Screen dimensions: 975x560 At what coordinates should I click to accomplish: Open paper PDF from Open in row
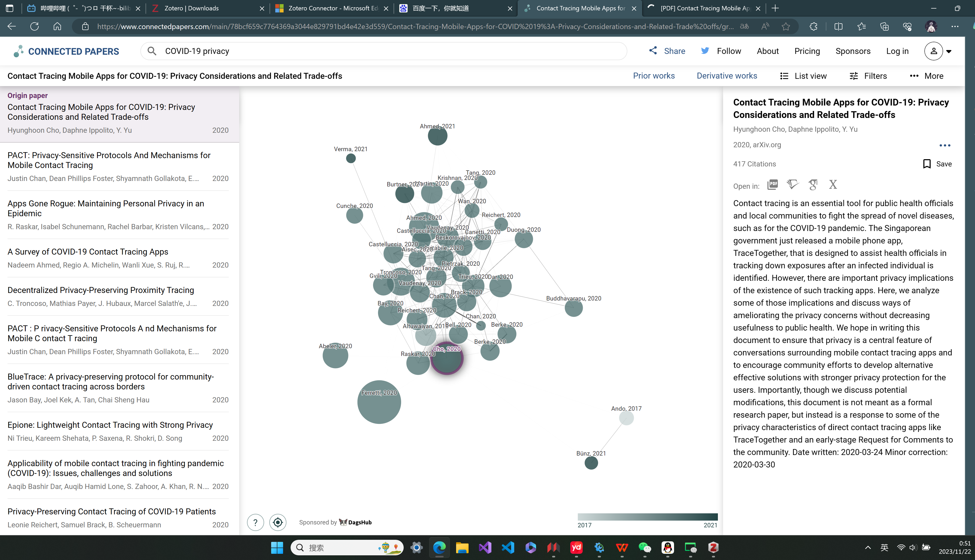(x=772, y=185)
